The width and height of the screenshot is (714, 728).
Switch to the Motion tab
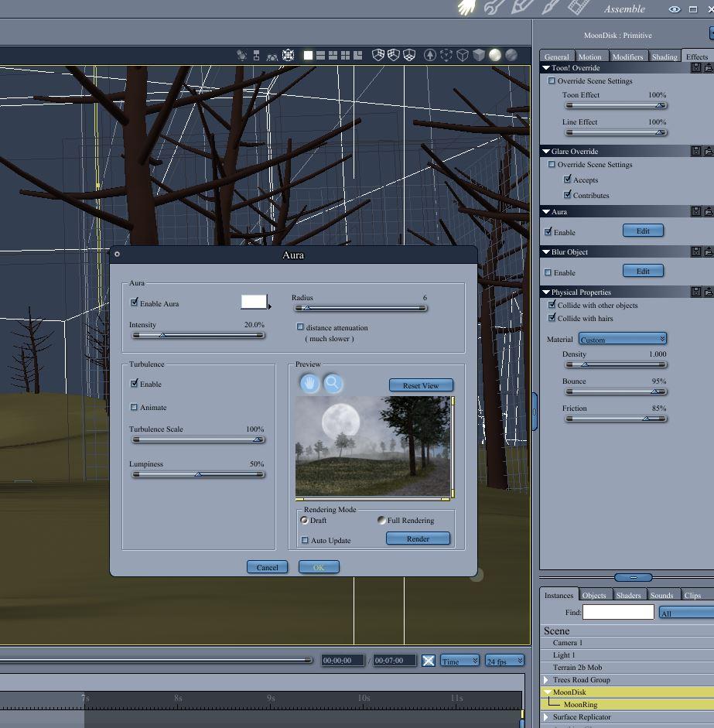[590, 56]
